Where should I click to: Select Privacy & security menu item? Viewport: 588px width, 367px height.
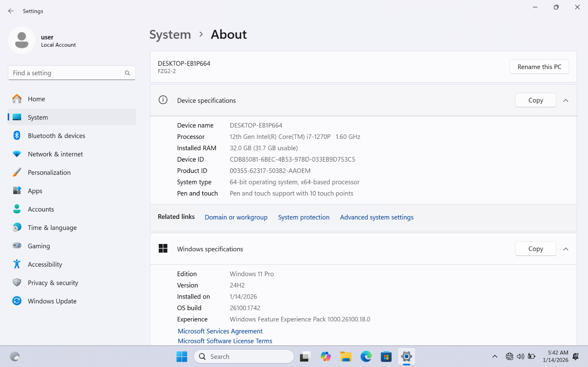72,283
